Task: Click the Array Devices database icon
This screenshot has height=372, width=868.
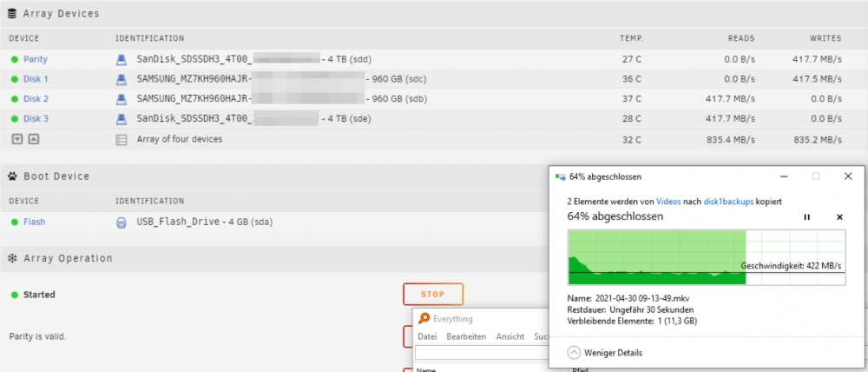Action: point(12,14)
